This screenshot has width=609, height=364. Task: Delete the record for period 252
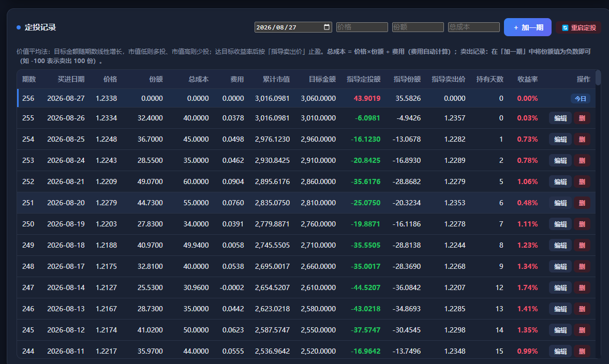(582, 181)
